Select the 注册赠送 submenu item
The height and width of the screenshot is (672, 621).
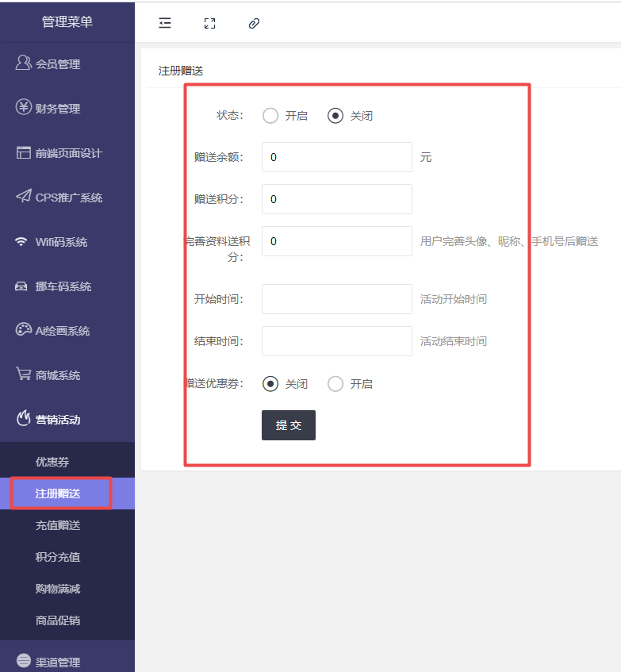pyautogui.click(x=67, y=493)
